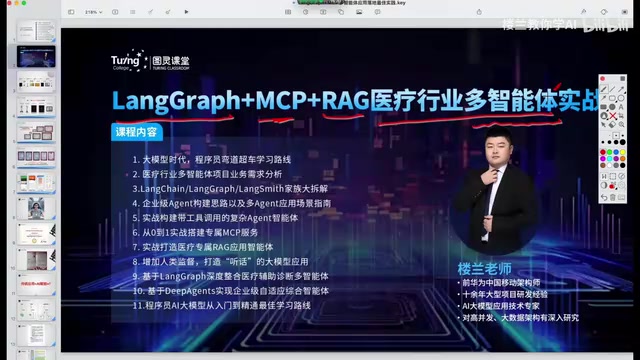Viewport: 640px width, 360px height.
Task: Click the Text box icon in toolbar
Action: click(323, 12)
